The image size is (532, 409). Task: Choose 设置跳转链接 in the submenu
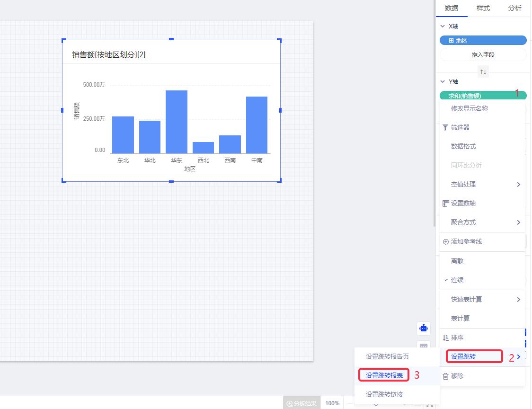tap(384, 394)
